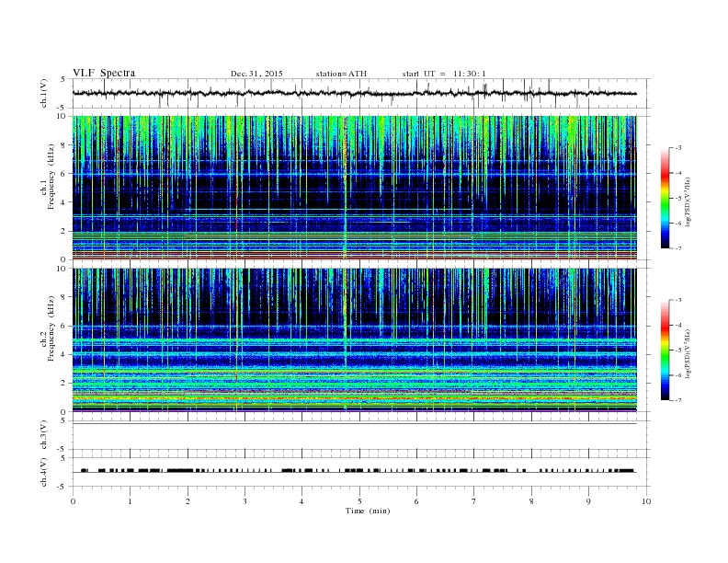The width and height of the screenshot is (728, 563).
Task: Click the '6' kHz tick of ch.2 spectrogram
Action: pyautogui.click(x=63, y=326)
